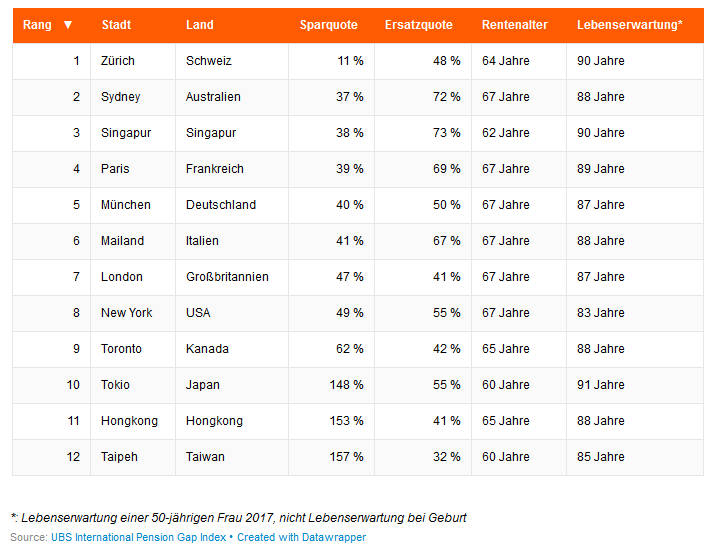
Task: Click the Ersatzquote column header
Action: (419, 25)
